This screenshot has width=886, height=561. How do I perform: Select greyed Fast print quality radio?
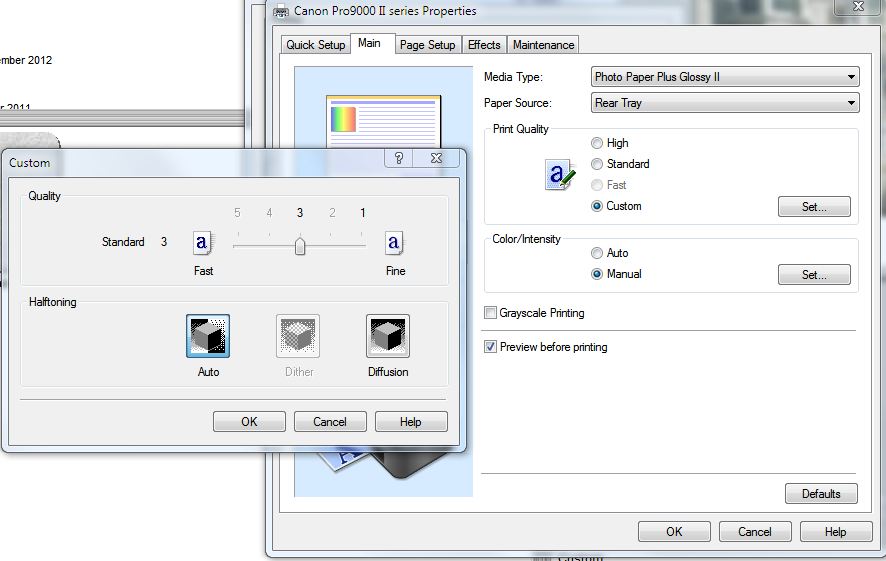597,185
